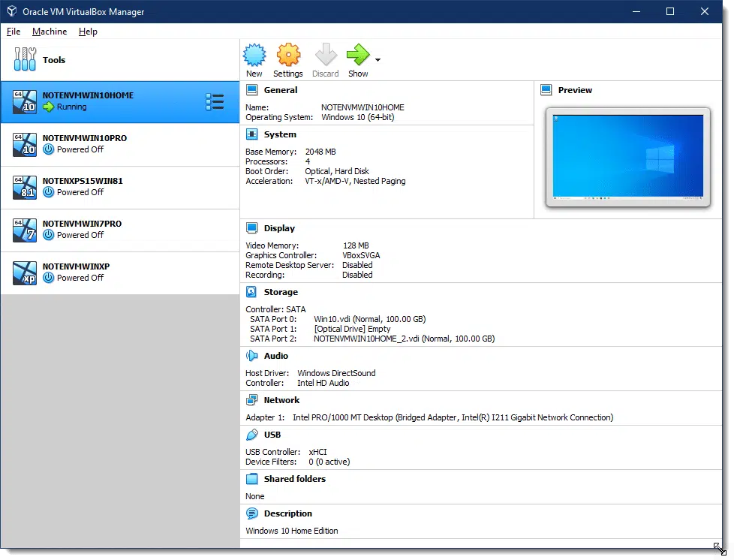Click NOTENVMWIN10HOME Windows 10 OS icon
The image size is (734, 560).
tap(24, 101)
